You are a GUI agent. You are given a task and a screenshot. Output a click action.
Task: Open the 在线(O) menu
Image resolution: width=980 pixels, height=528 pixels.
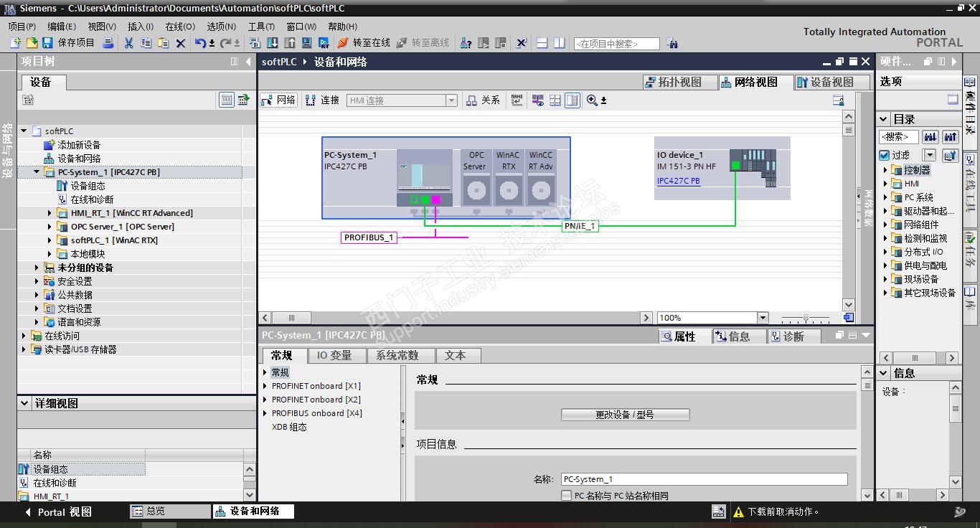(x=180, y=27)
